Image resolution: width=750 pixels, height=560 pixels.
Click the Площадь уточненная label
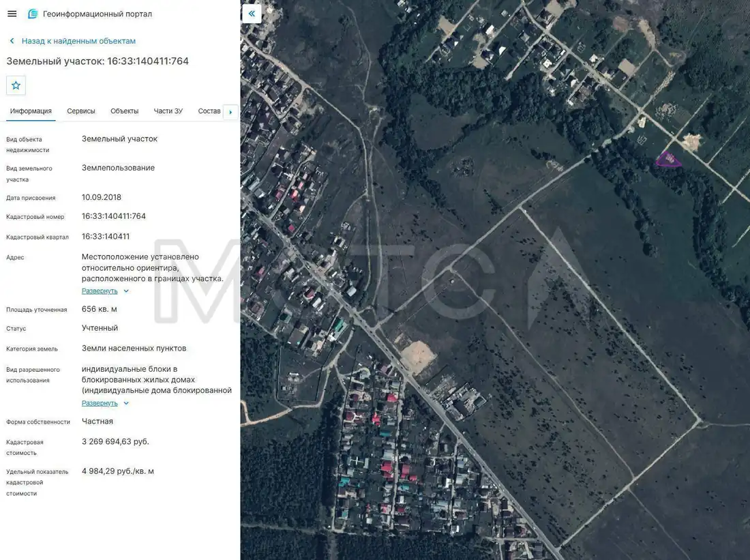click(x=36, y=310)
